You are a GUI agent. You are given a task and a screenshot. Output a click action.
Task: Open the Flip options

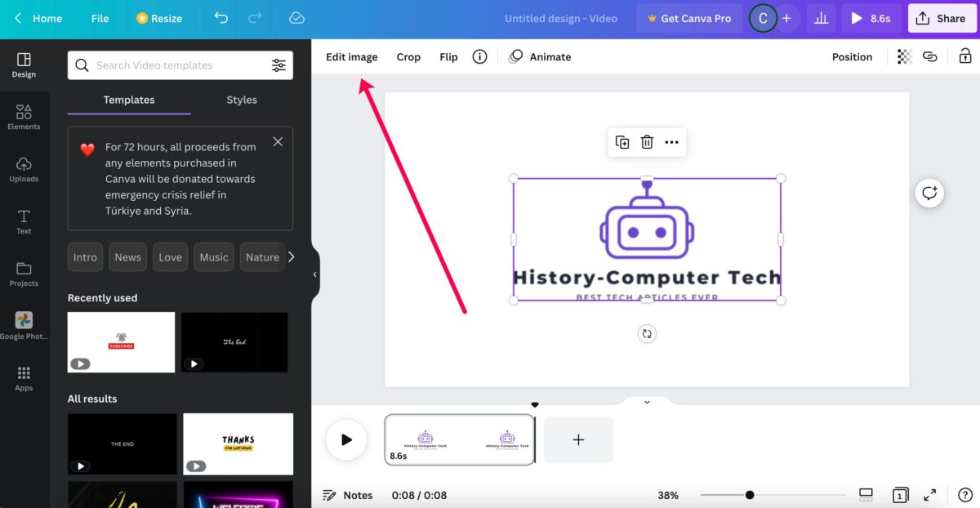[x=448, y=56]
